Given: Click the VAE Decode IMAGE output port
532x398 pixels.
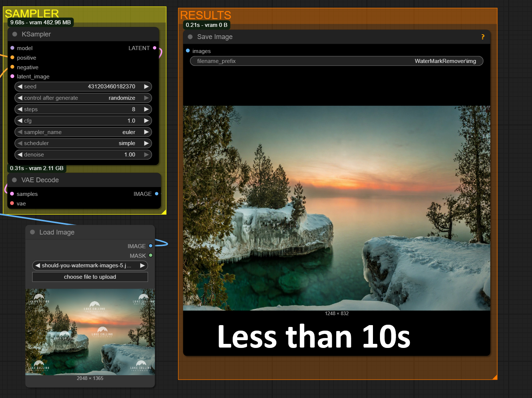Looking at the screenshot, I should [157, 194].
